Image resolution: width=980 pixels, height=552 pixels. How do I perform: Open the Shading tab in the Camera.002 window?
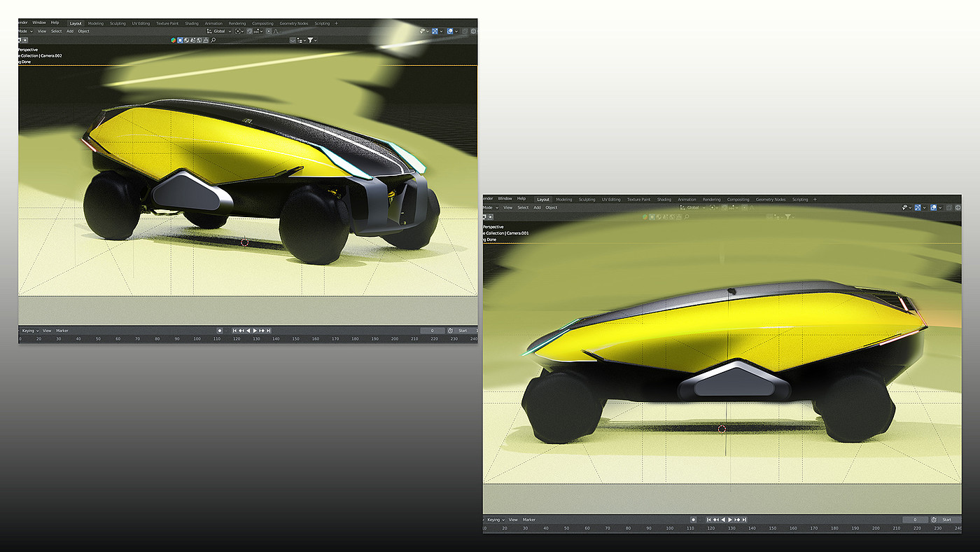[192, 23]
